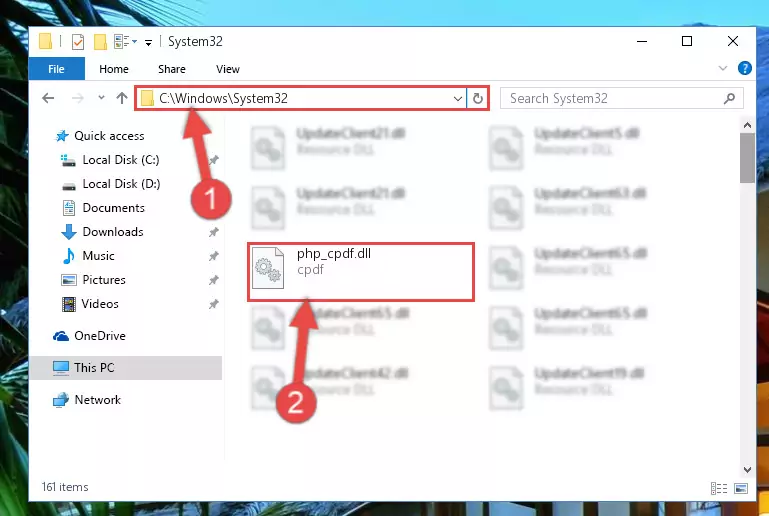Viewport: 769px width, 516px height.
Task: Maximize the System32 window
Action: 687,41
